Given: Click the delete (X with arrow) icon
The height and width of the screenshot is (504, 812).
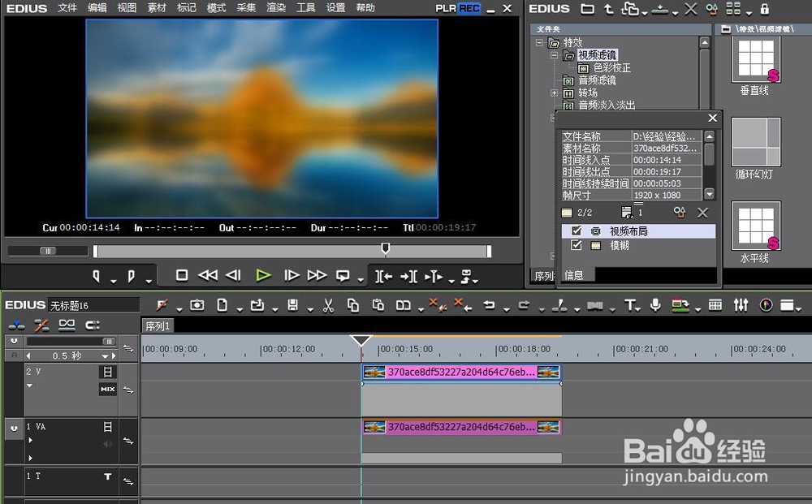Looking at the screenshot, I should pyautogui.click(x=463, y=304).
